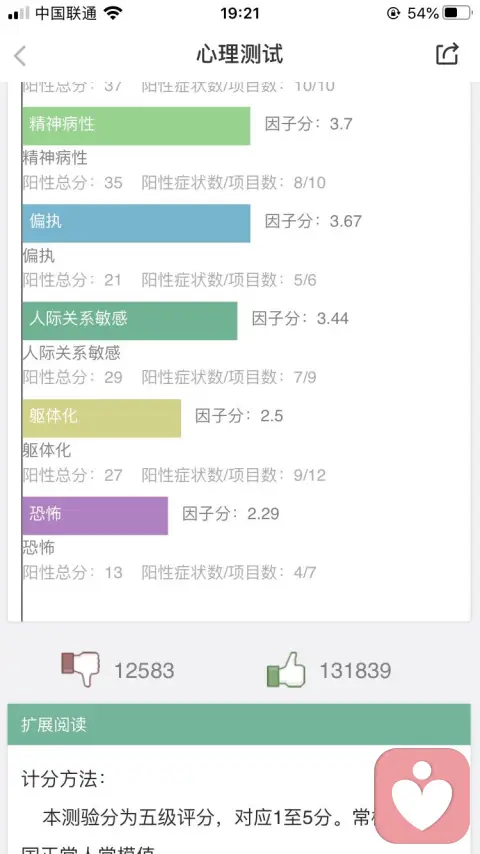This screenshot has width=480, height=854.
Task: Open the share icon at top right
Action: coord(447,54)
